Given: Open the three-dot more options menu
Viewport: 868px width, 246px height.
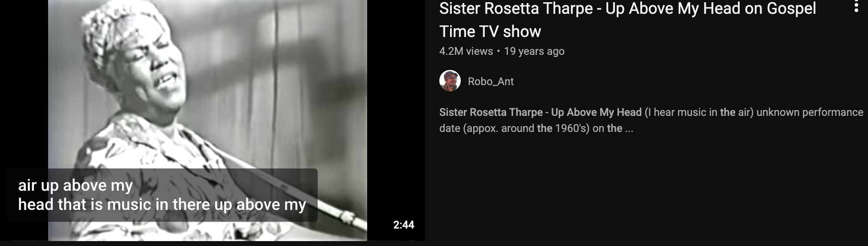Looking at the screenshot, I should pos(856,6).
